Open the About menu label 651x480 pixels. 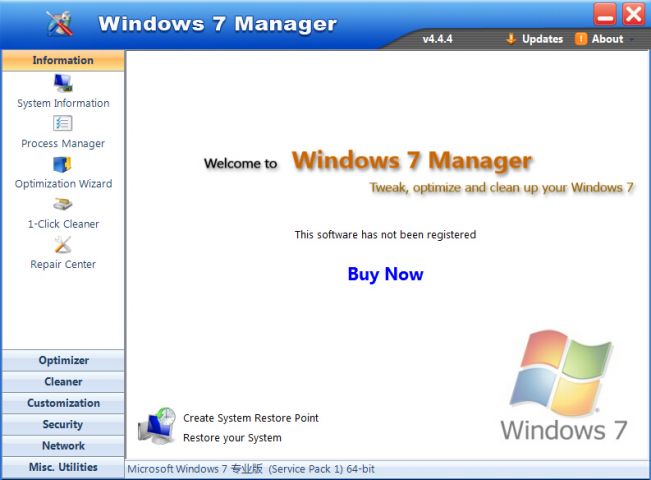(x=607, y=39)
